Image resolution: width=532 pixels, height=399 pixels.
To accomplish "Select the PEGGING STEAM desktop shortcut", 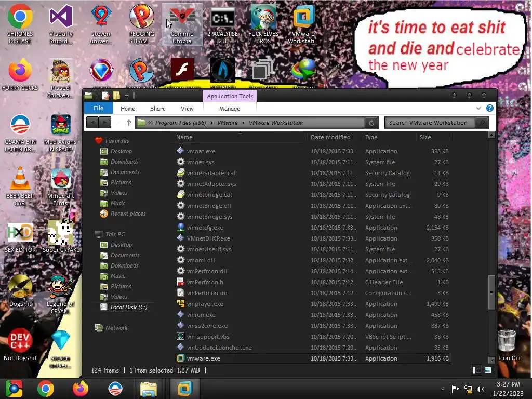I will coord(141,24).
